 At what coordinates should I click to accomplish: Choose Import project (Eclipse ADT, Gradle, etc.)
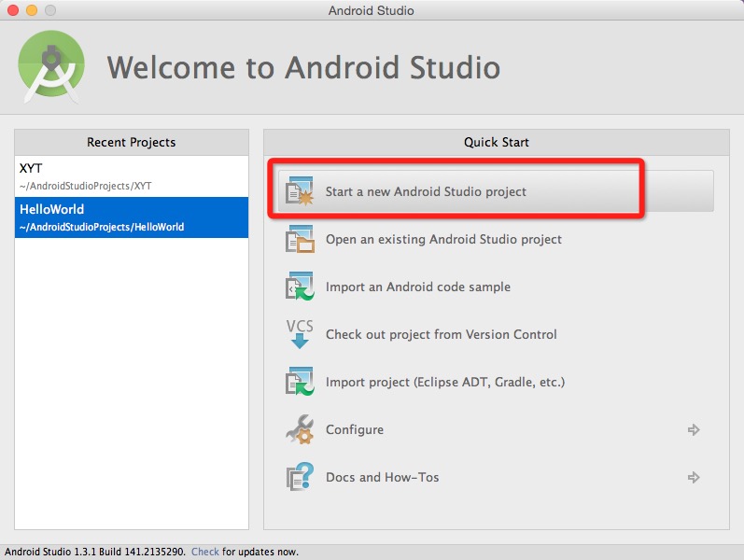[445, 382]
